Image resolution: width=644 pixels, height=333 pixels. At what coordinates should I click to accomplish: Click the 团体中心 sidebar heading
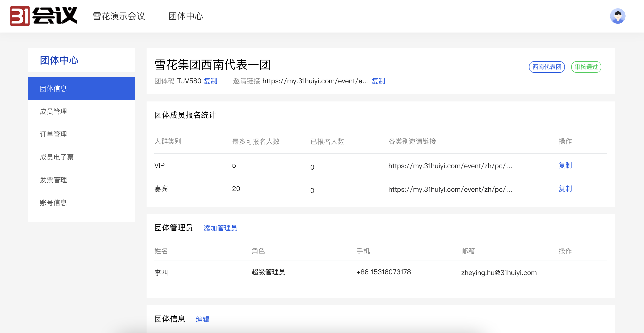[59, 60]
